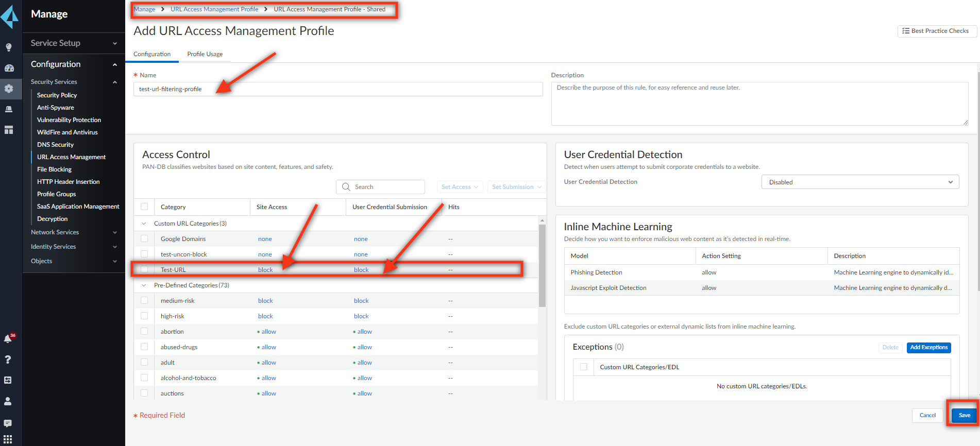Collapse the Custom URL Categories group

pos(144,224)
